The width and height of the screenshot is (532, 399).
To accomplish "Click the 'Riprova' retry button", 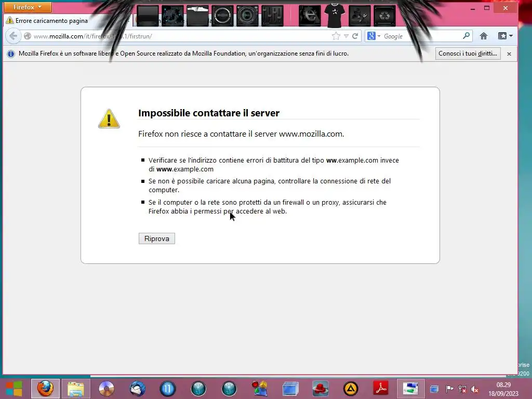I will [x=157, y=238].
